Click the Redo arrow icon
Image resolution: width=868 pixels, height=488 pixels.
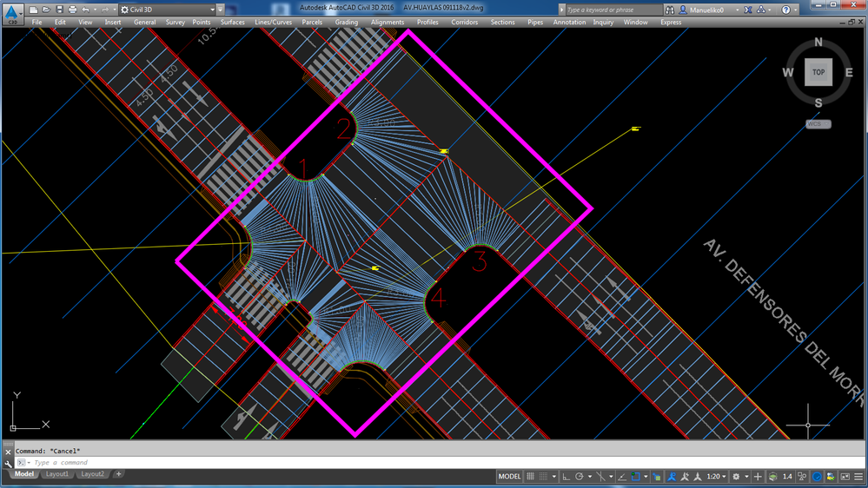point(104,10)
